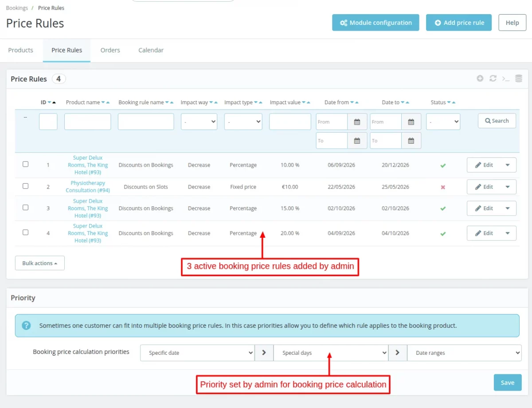Edit price rule 1
Viewport: 532px width, 408px height.
click(x=484, y=165)
